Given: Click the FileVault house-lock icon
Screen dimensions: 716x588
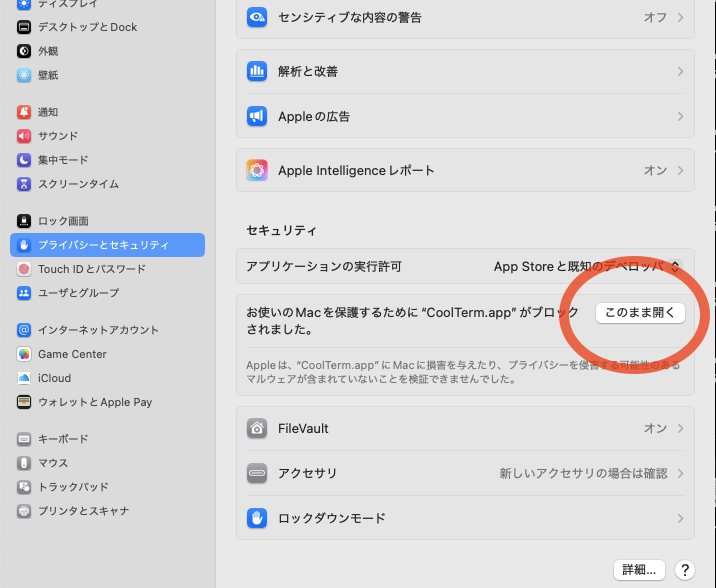Looking at the screenshot, I should click(x=257, y=428).
